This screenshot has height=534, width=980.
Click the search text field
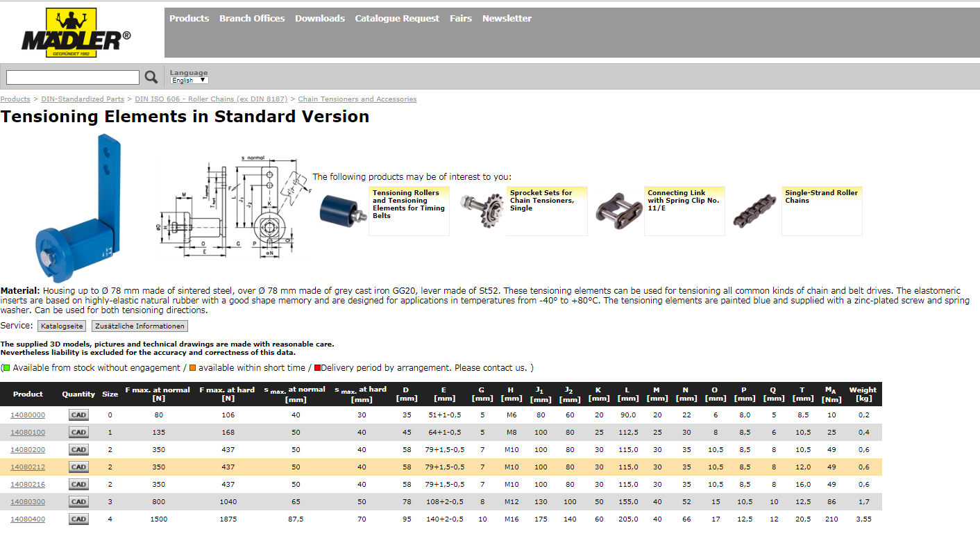[x=73, y=77]
